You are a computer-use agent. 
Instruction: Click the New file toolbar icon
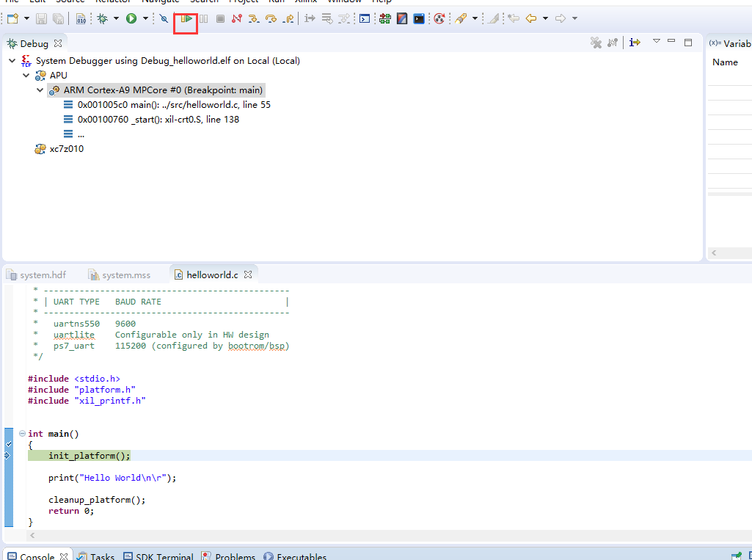(12, 18)
